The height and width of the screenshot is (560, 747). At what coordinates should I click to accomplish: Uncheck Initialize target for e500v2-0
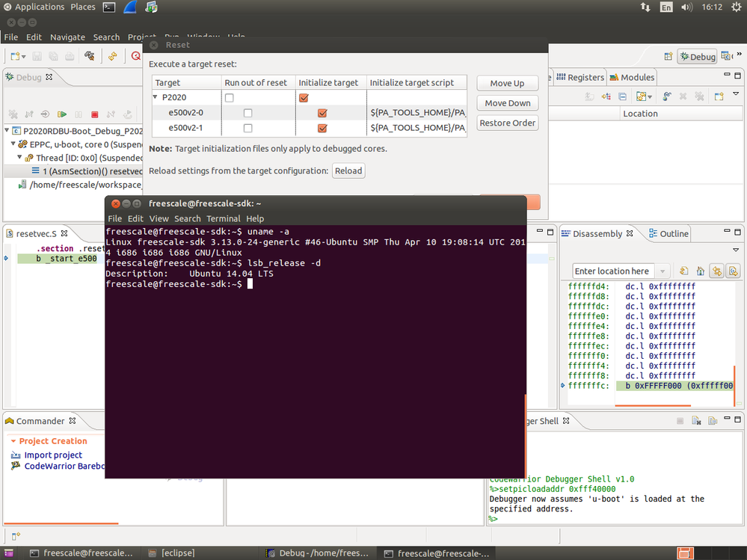coord(322,113)
